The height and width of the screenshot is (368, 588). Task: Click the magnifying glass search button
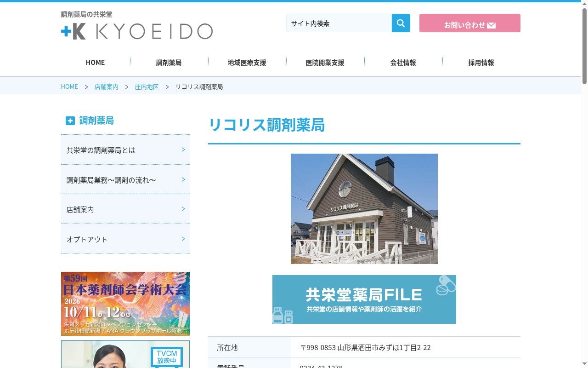[x=401, y=23]
